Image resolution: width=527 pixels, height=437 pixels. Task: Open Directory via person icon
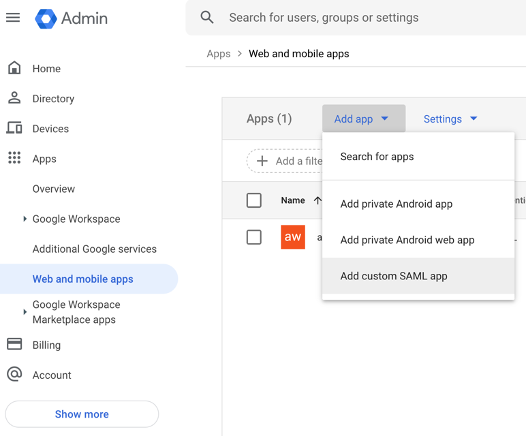pyautogui.click(x=14, y=98)
